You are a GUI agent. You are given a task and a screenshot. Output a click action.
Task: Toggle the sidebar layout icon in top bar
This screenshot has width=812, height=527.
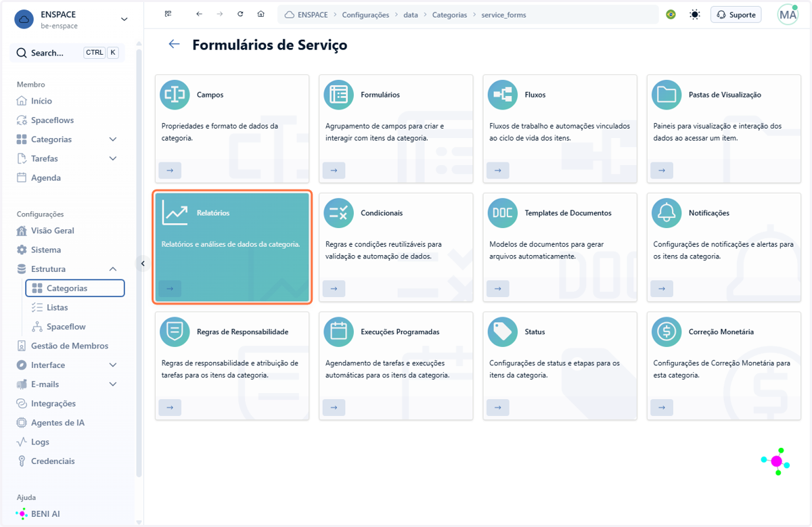[168, 14]
